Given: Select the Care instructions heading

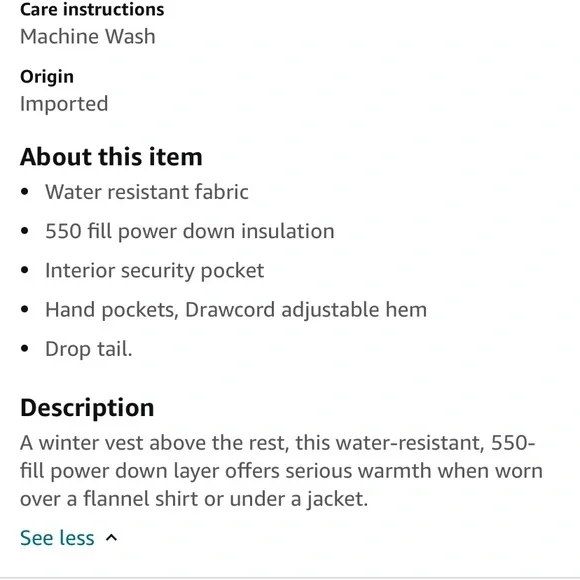Looking at the screenshot, I should pyautogui.click(x=92, y=10).
